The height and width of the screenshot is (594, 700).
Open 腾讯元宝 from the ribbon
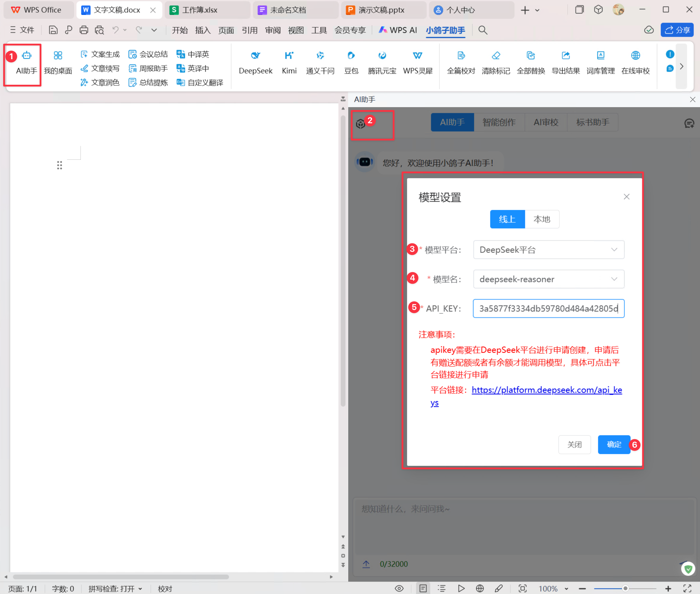pos(382,63)
